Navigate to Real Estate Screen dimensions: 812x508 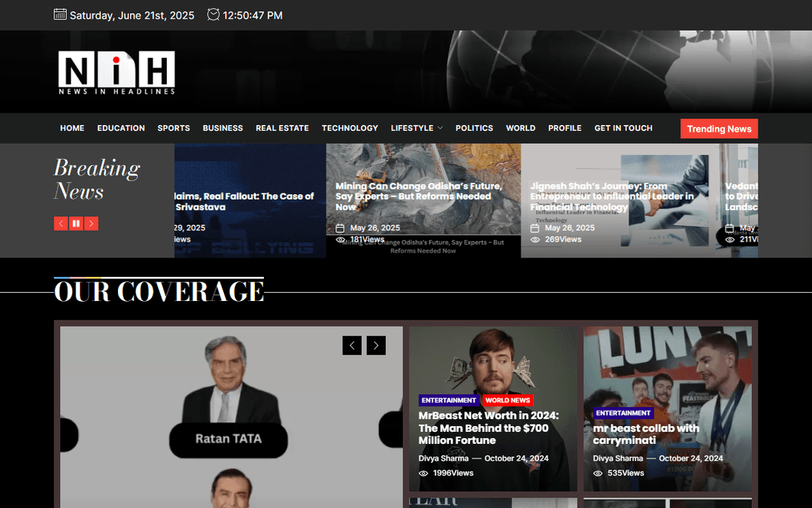pos(282,128)
